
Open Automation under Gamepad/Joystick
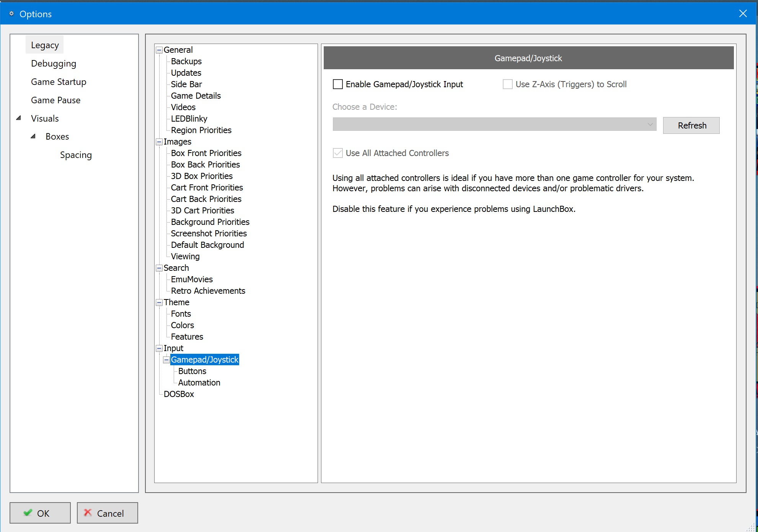click(199, 382)
